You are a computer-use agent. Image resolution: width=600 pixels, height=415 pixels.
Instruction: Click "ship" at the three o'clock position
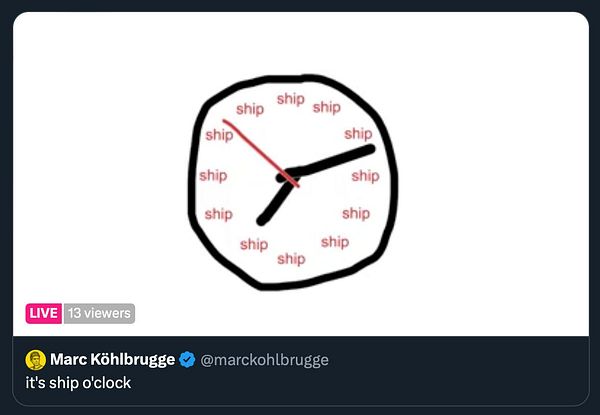click(365, 176)
